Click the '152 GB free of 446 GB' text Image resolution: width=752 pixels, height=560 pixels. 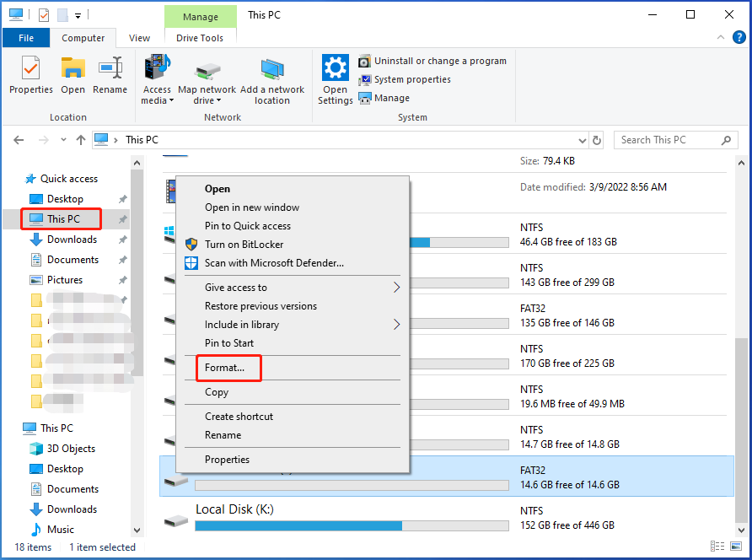pos(567,525)
